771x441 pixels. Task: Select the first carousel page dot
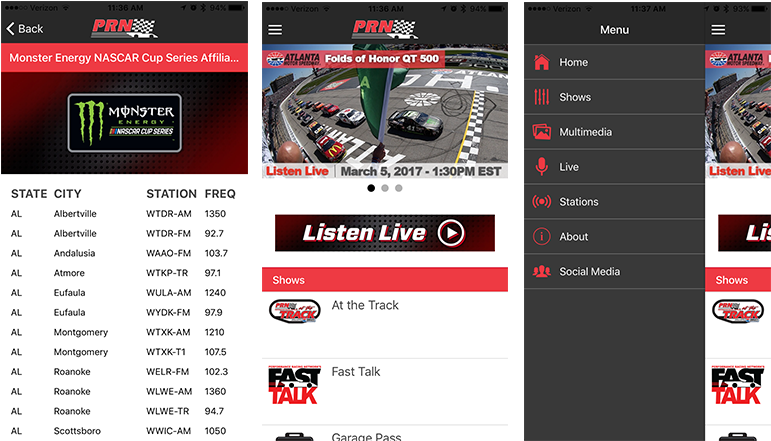pyautogui.click(x=371, y=188)
